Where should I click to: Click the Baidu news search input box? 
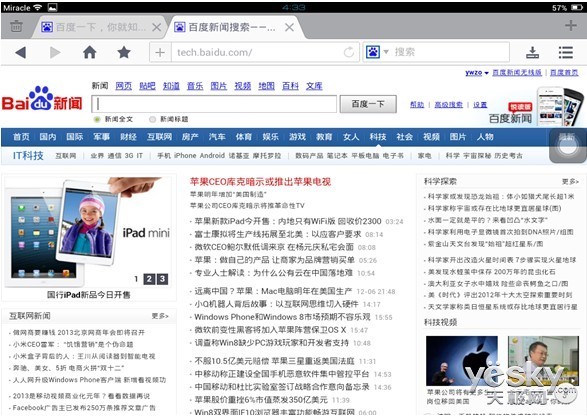click(214, 104)
